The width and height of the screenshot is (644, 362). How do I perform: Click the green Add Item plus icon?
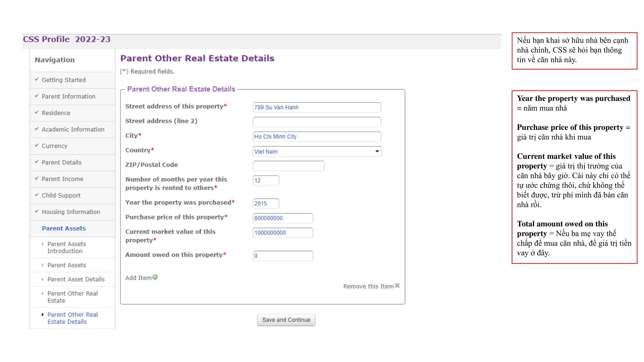[155, 277]
